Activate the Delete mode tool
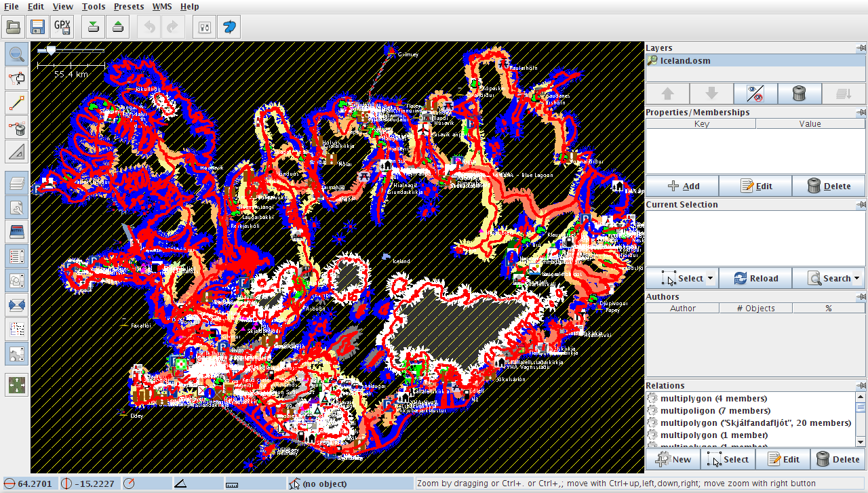Screen dimensions: 868x493 (17, 127)
